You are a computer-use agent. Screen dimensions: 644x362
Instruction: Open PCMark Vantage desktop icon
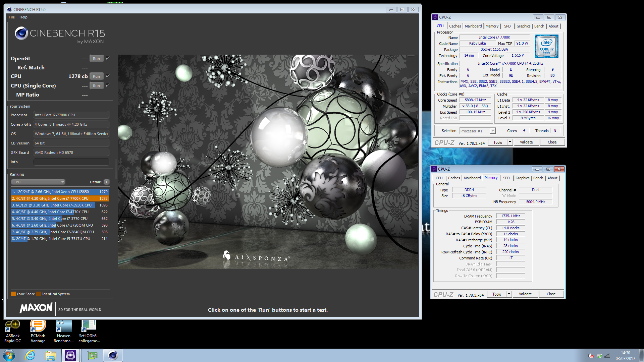[38, 331]
